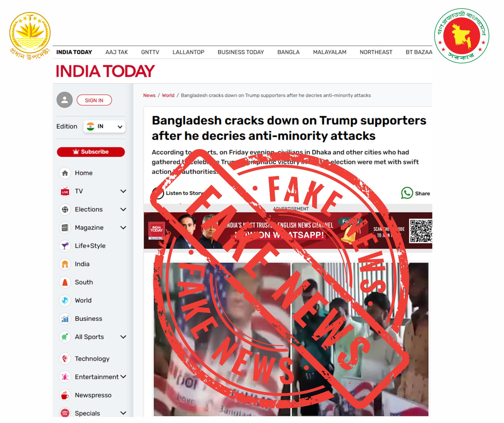504x423 pixels.
Task: Expand the Specials section chevron
Action: coord(123,413)
